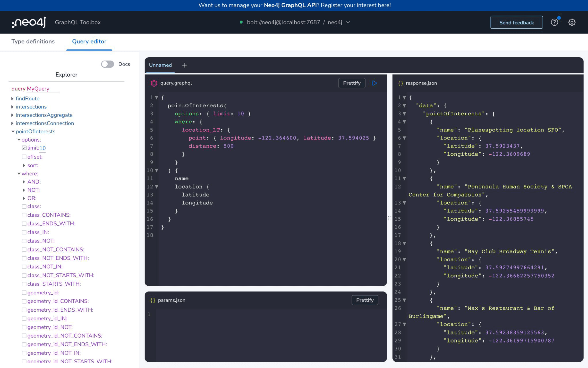This screenshot has width=588, height=368.
Task: Select the Unnamed query tab
Action: click(160, 65)
